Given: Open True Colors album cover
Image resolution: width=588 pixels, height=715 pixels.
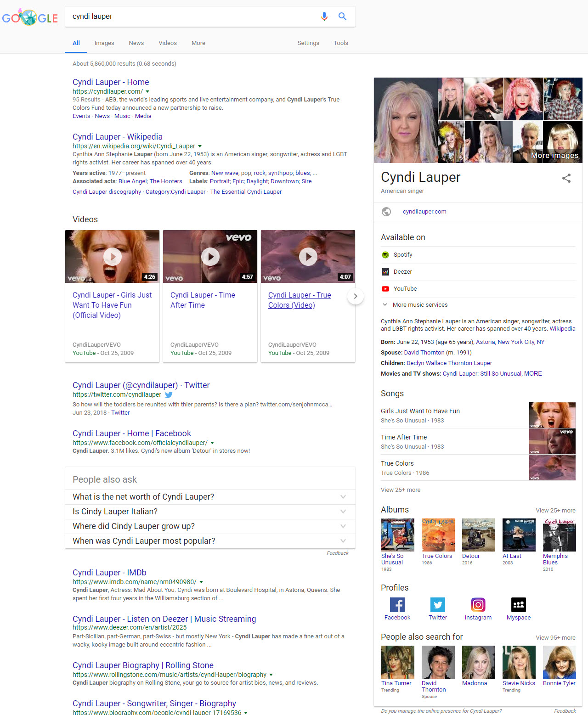Looking at the screenshot, I should [438, 535].
